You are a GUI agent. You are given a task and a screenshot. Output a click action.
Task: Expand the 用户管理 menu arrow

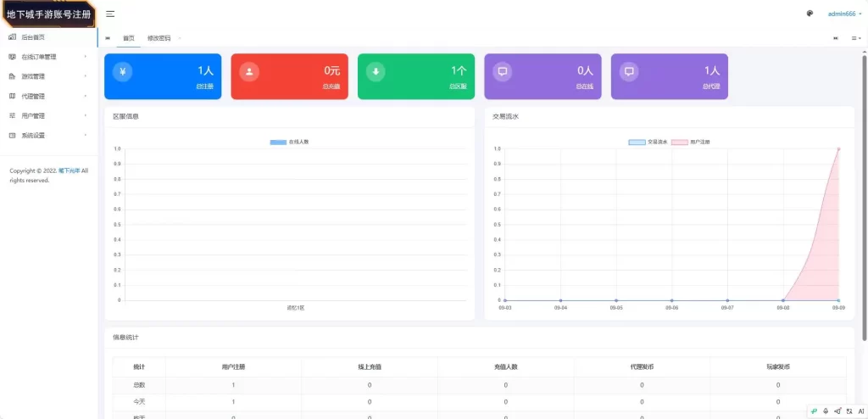point(86,115)
